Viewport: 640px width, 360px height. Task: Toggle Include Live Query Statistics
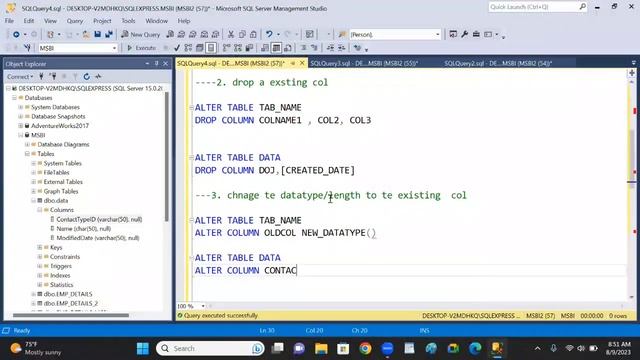(x=238, y=48)
